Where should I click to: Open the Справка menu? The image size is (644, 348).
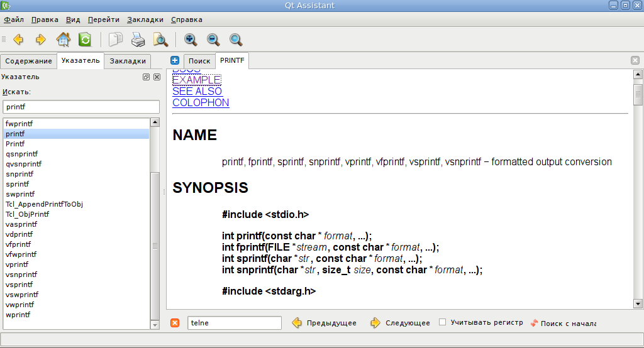[186, 19]
